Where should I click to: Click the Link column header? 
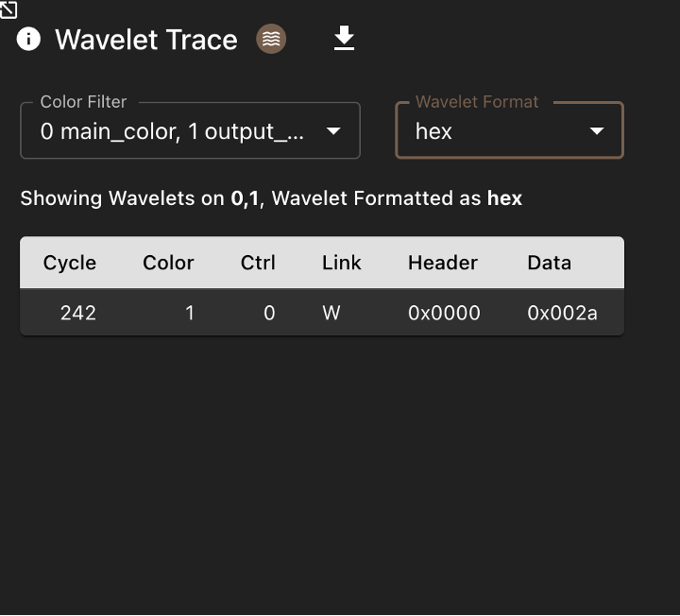pos(342,263)
